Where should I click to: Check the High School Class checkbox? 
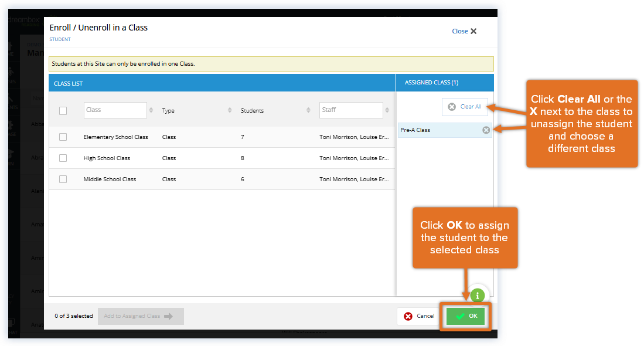click(x=63, y=158)
